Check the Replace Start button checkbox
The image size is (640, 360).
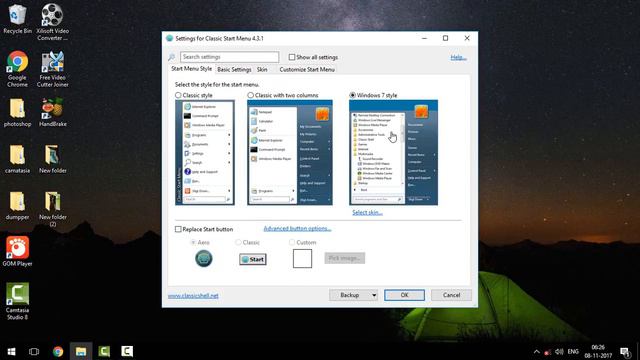tap(178, 229)
